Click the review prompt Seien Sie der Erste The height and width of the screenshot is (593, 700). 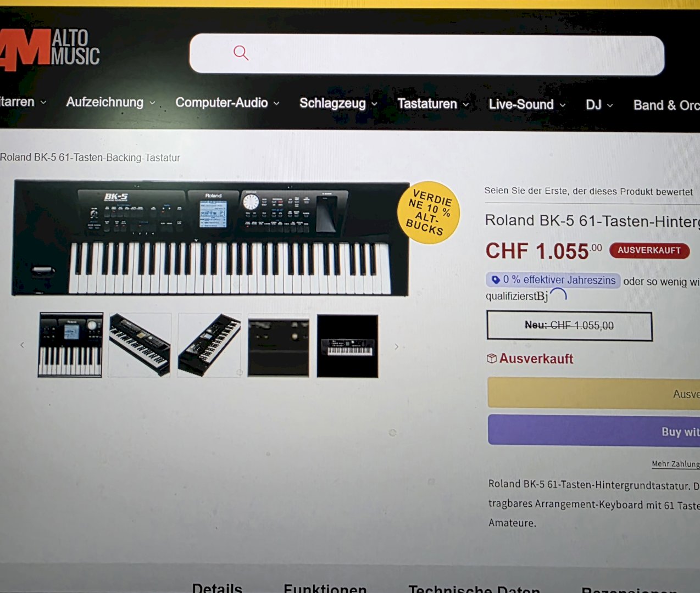(588, 191)
